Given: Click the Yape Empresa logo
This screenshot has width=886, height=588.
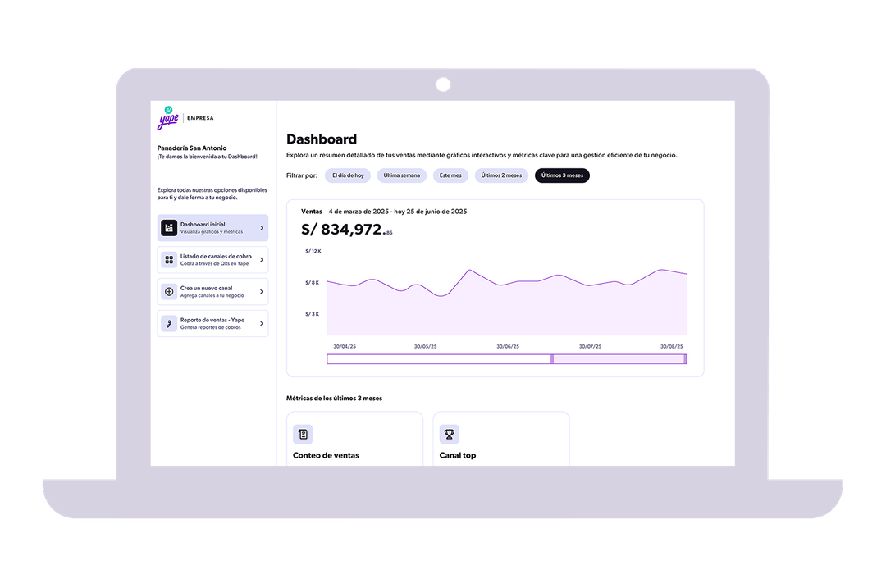Looking at the screenshot, I should [185, 117].
